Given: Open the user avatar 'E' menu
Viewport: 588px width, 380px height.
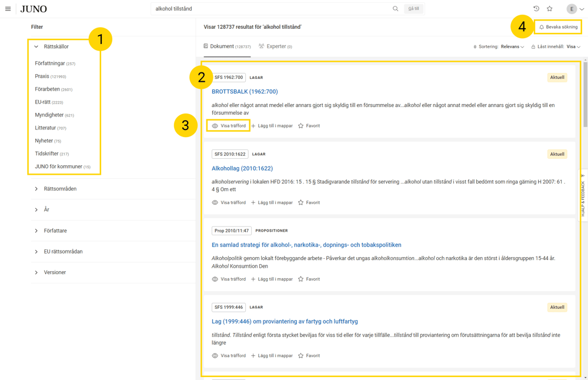Looking at the screenshot, I should (x=574, y=9).
